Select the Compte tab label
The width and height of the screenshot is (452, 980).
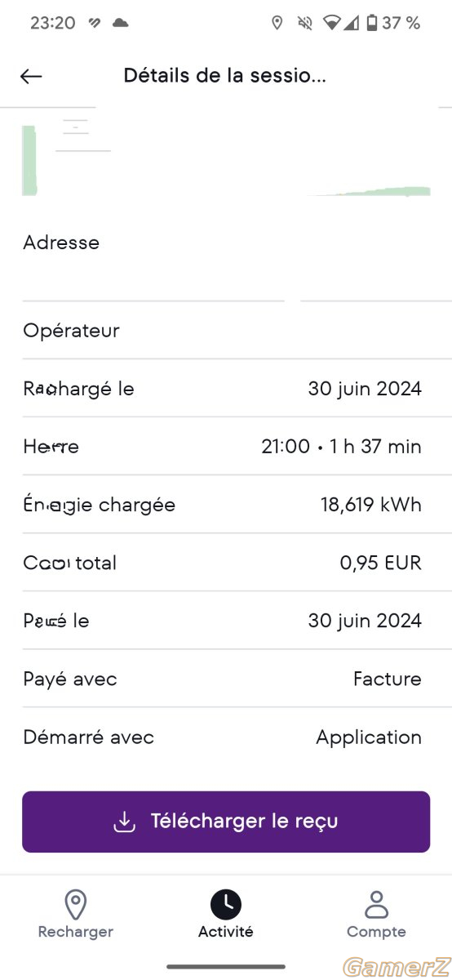(x=376, y=932)
